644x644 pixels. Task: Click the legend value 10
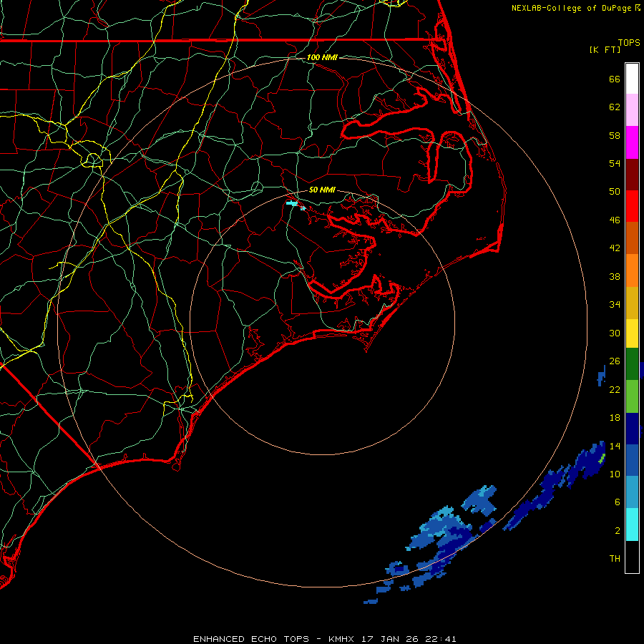point(615,474)
